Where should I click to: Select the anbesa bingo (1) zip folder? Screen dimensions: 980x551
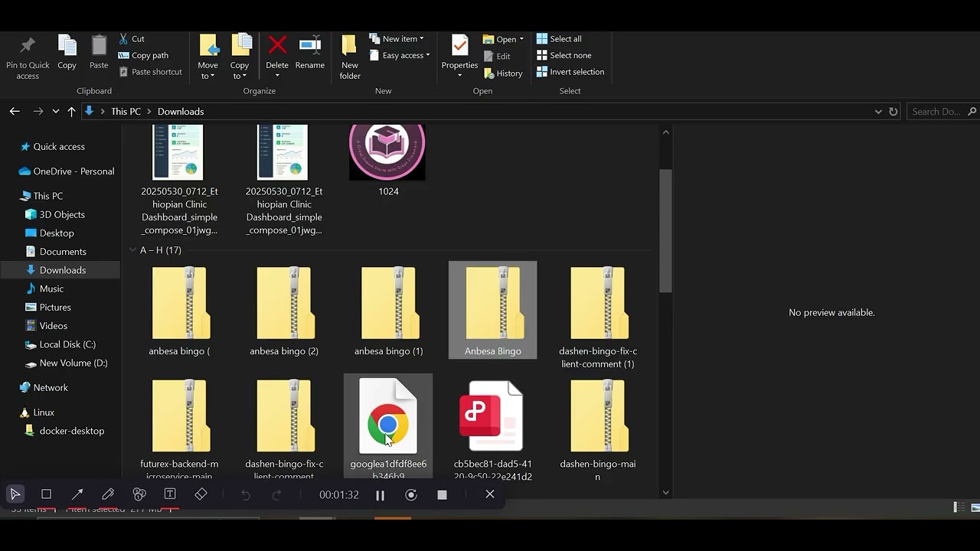pos(388,310)
